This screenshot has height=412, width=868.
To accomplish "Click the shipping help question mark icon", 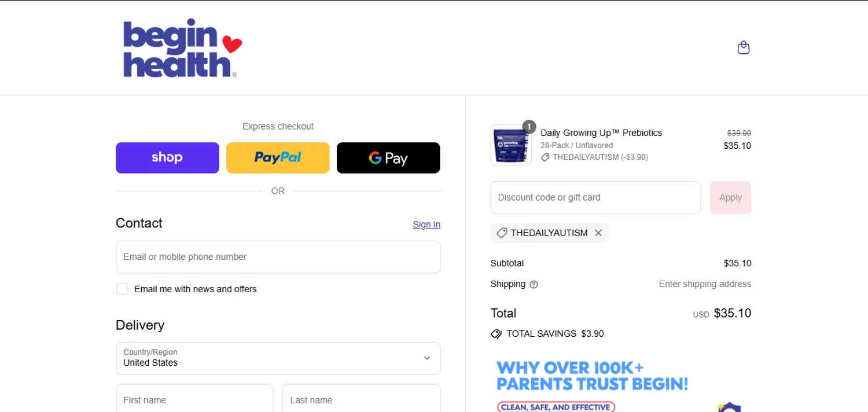I will [534, 284].
